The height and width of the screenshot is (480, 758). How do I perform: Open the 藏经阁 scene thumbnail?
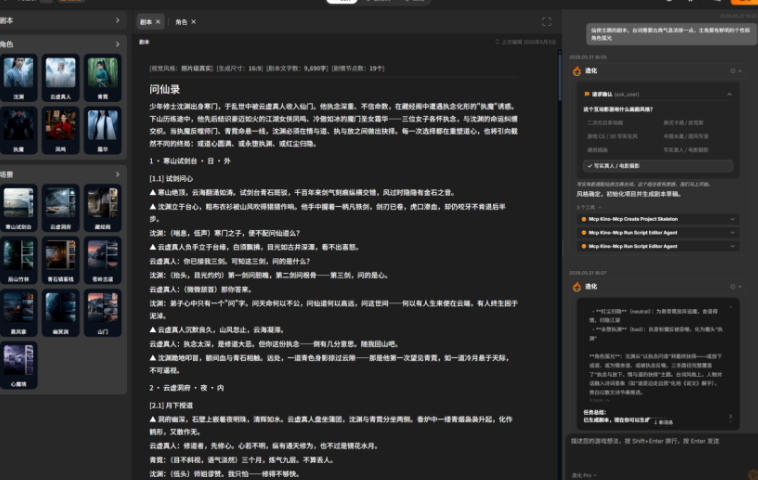click(x=102, y=207)
